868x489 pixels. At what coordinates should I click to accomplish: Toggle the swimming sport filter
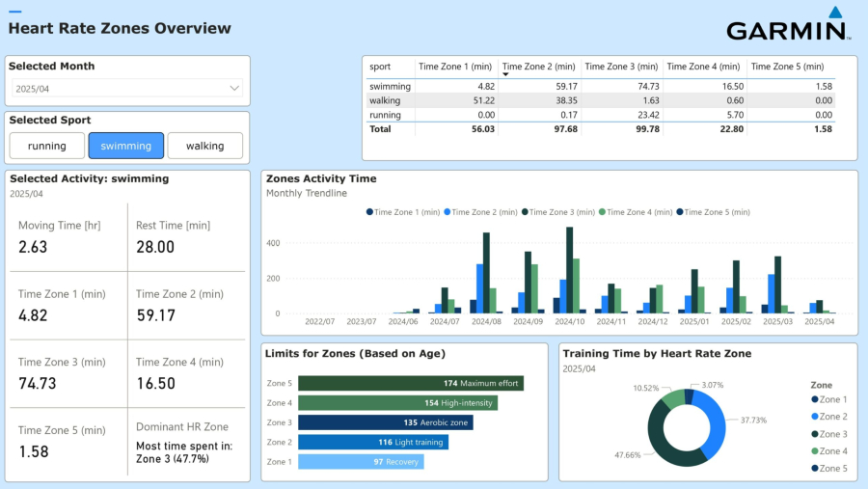click(x=126, y=146)
